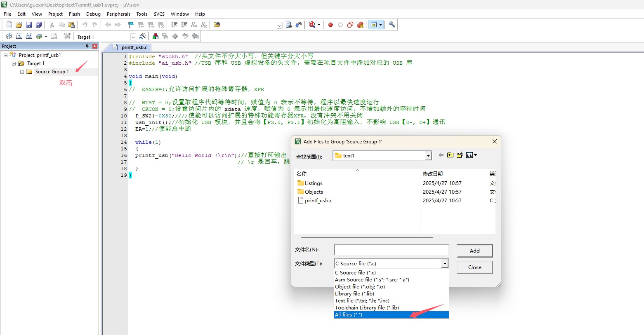Expand the Source Group 1 tree node

pyautogui.click(x=22, y=72)
